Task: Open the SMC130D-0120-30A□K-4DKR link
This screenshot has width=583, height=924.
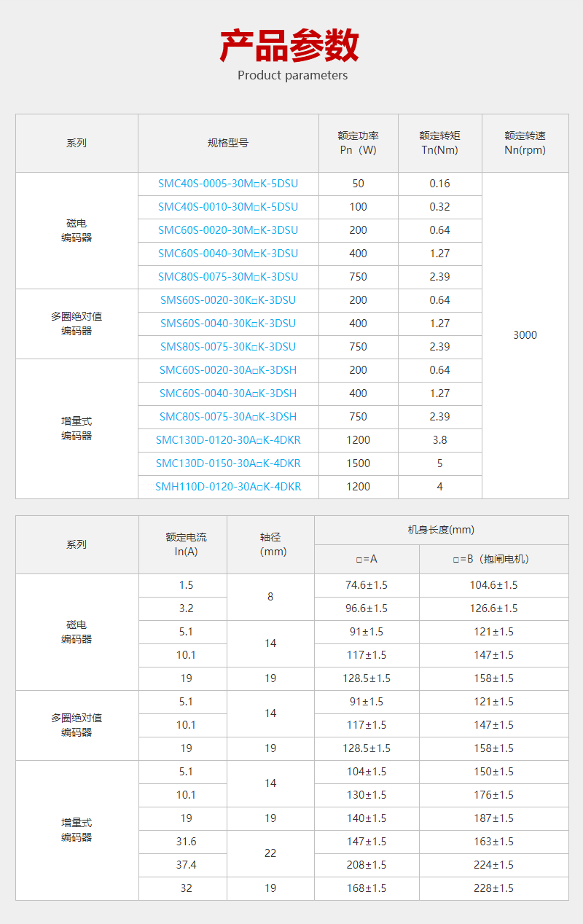Action: 228,440
